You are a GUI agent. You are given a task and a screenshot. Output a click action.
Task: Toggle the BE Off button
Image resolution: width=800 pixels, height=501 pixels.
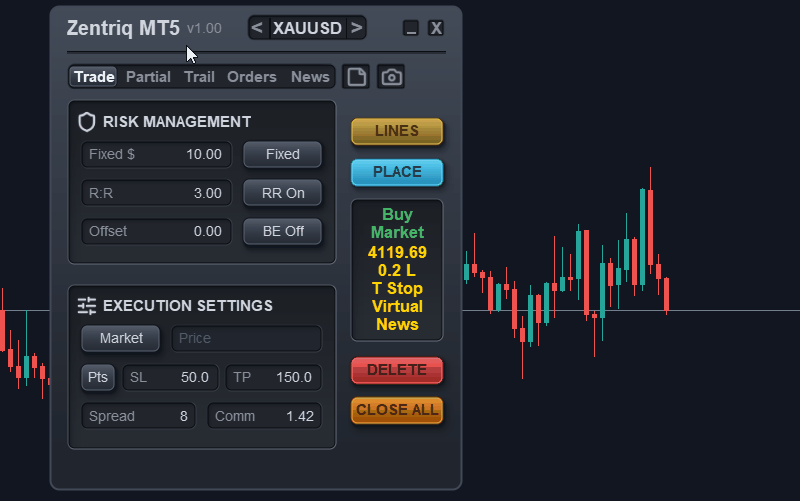pos(283,232)
